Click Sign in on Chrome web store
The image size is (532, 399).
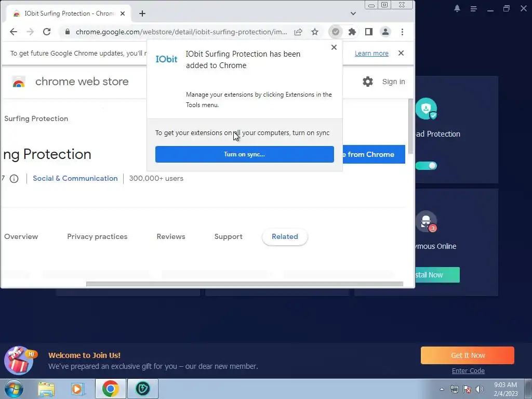394,82
